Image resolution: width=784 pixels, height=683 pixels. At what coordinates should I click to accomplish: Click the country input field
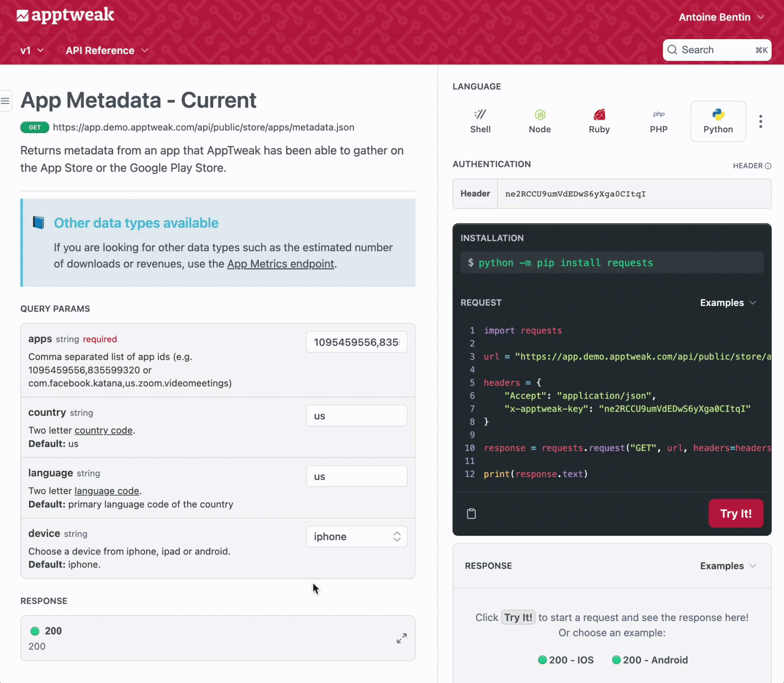point(356,415)
